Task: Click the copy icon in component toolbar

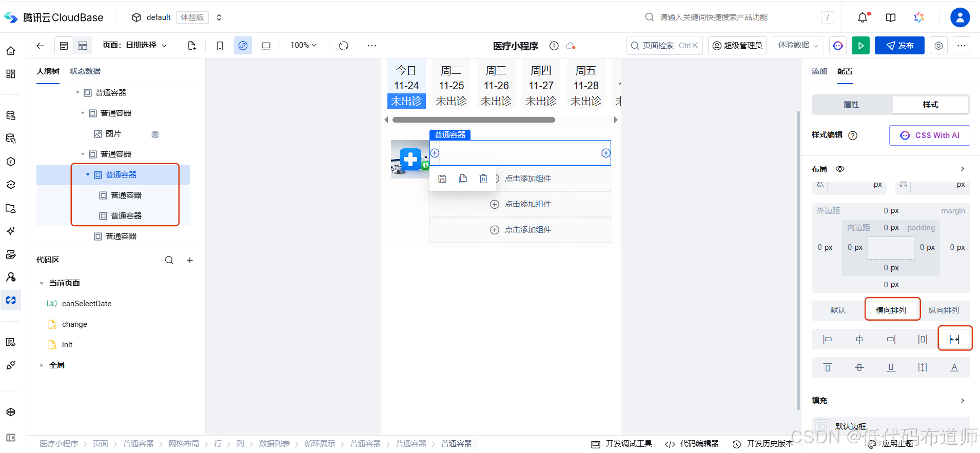Action: 463,179
